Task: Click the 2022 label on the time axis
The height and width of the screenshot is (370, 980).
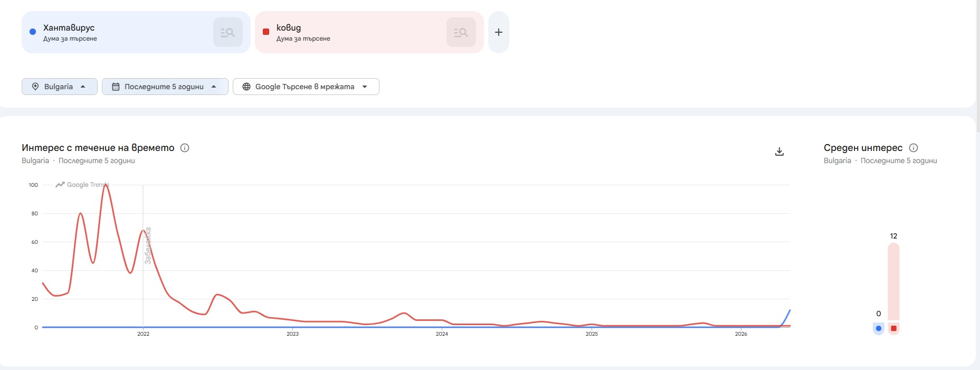Action: tap(143, 334)
